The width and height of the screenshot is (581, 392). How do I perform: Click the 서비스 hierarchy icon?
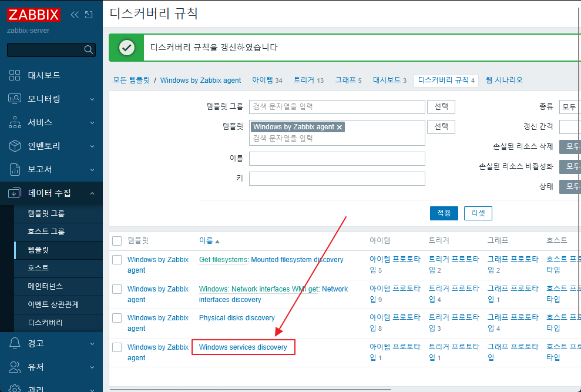click(x=15, y=122)
